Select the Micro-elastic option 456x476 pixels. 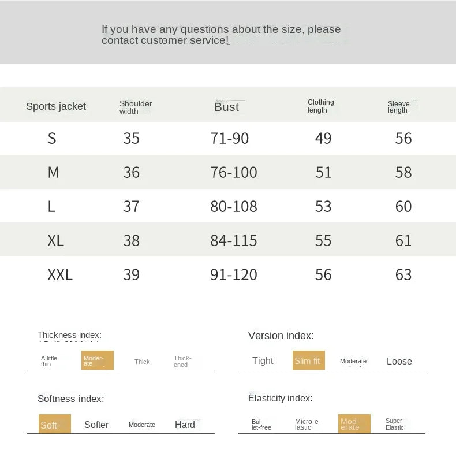coord(308,425)
